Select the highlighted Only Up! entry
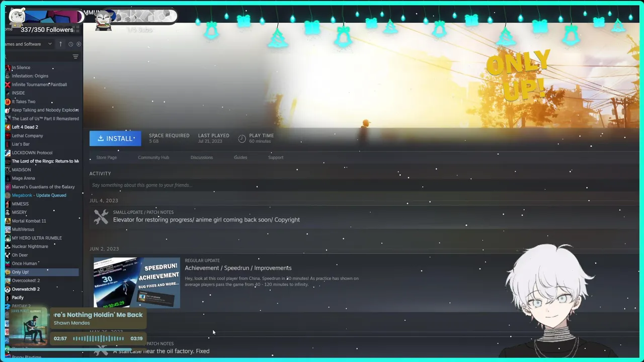This screenshot has height=362, width=644. (42, 272)
